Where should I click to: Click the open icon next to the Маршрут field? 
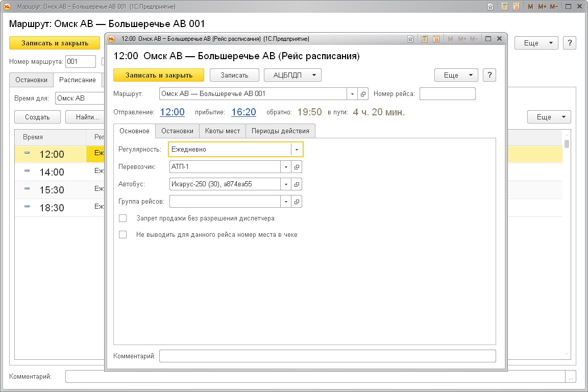(363, 94)
